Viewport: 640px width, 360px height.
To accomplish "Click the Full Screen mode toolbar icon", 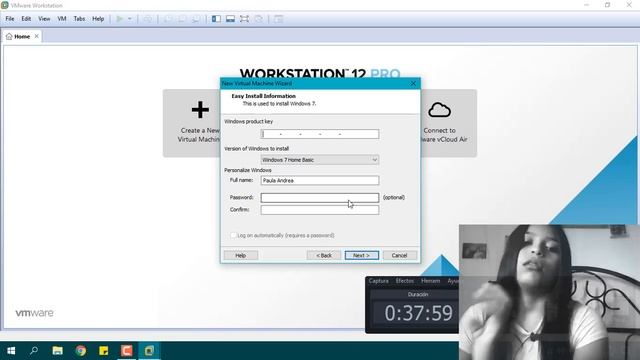I will coord(244,19).
